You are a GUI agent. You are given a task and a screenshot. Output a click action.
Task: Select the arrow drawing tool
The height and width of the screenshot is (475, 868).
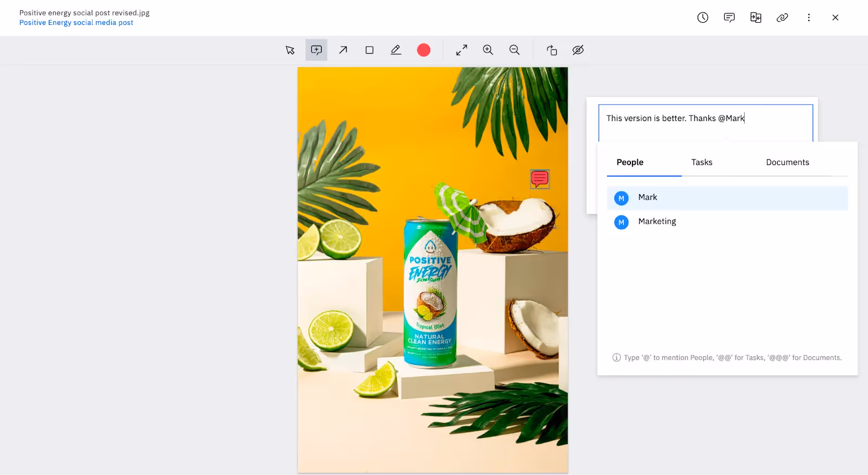click(x=343, y=50)
